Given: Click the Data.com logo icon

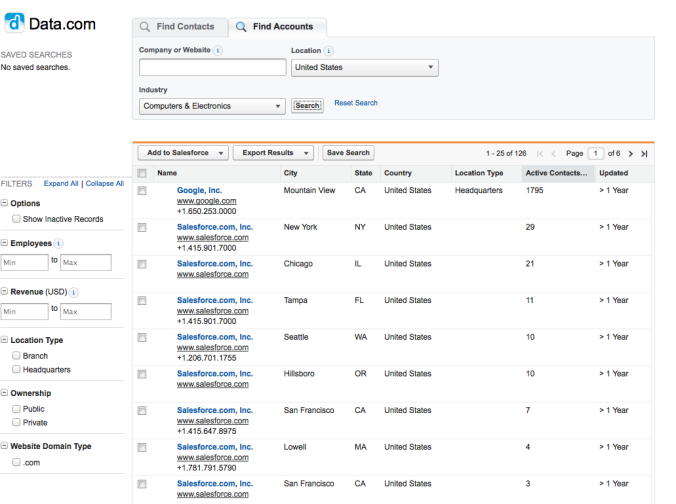Looking at the screenshot, I should [x=14, y=22].
